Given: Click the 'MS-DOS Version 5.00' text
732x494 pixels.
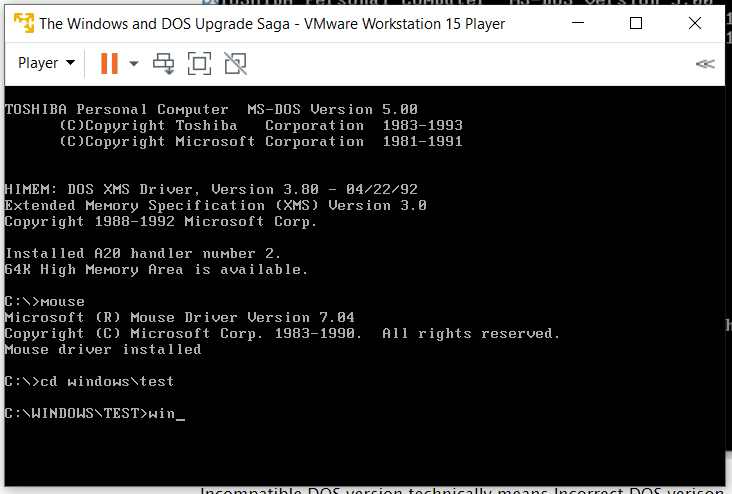Looking at the screenshot, I should coord(332,109).
